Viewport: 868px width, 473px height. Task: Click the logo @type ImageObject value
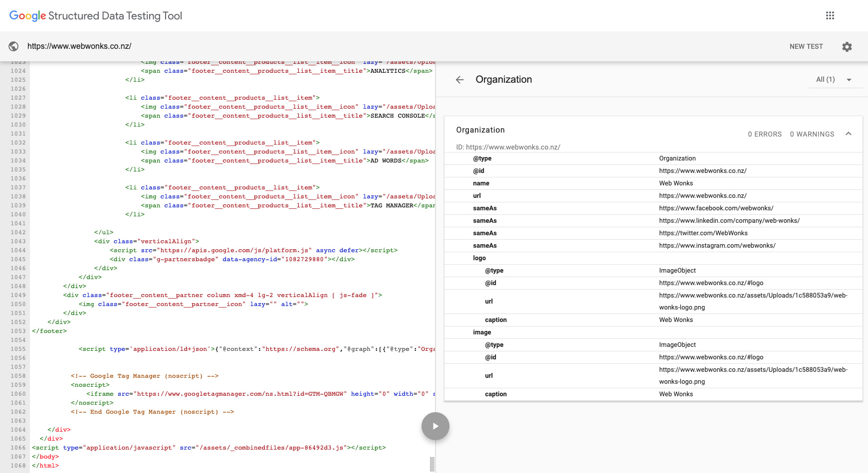pos(677,271)
